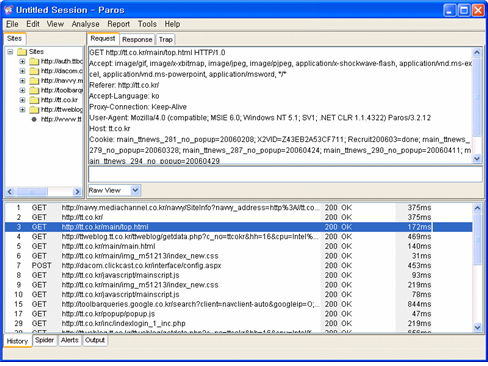Click the http://dacom.c folder icon

point(34,71)
